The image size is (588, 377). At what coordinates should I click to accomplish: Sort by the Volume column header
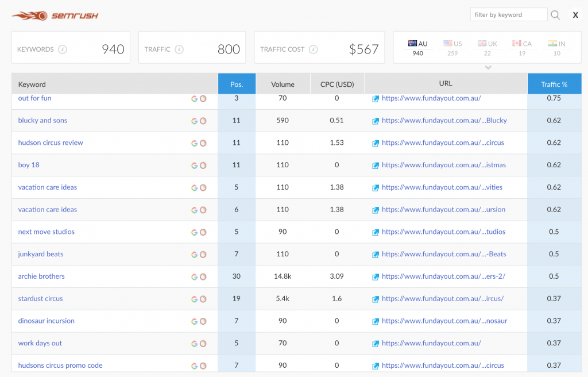(x=283, y=84)
